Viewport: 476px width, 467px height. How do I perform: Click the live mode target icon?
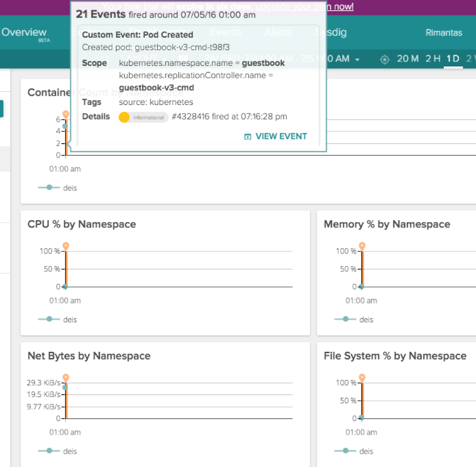point(385,59)
